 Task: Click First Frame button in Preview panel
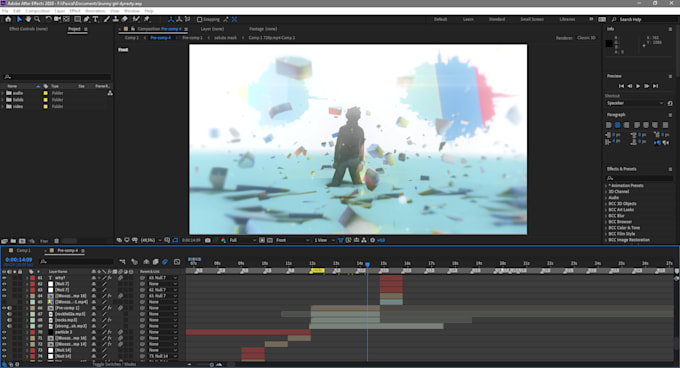pyautogui.click(x=621, y=86)
